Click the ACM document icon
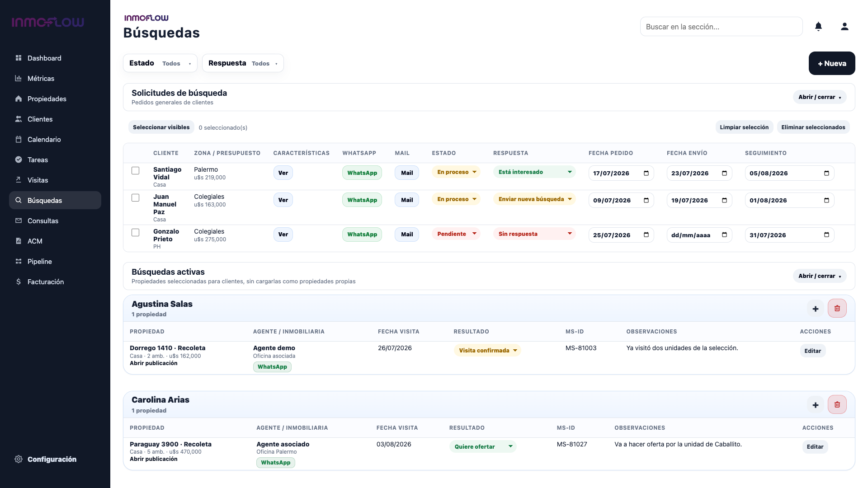This screenshot has height=488, width=868. click(x=19, y=241)
